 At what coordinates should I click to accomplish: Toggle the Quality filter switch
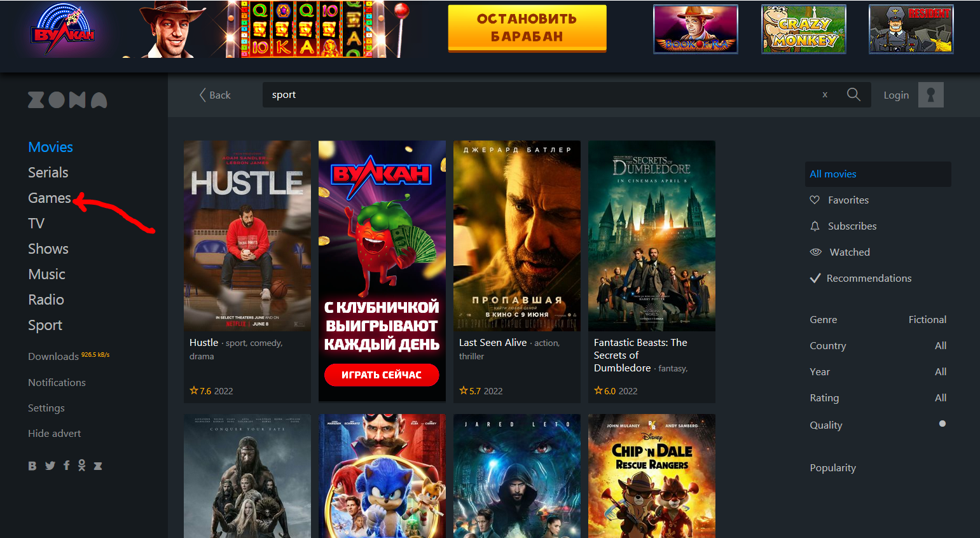(x=942, y=424)
